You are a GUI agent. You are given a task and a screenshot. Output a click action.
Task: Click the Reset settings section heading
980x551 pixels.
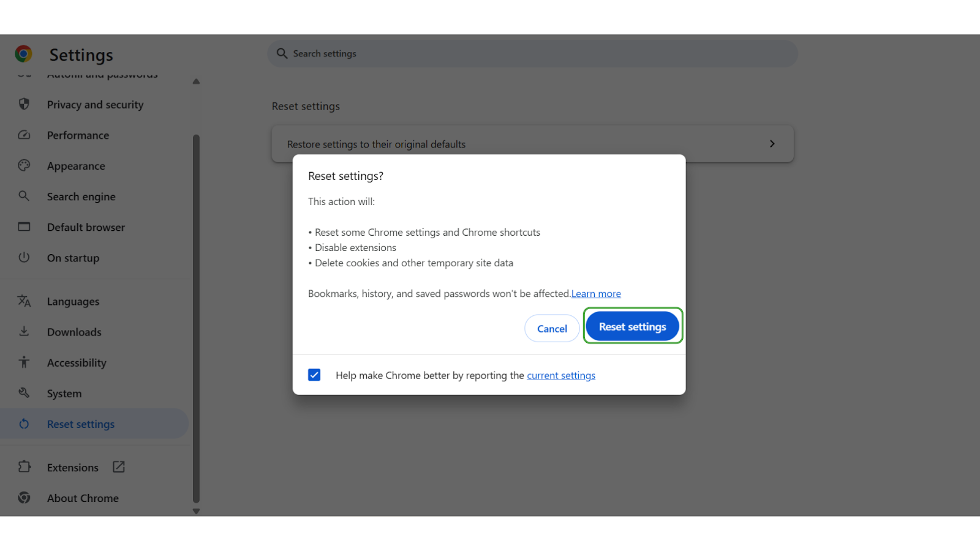pos(306,107)
